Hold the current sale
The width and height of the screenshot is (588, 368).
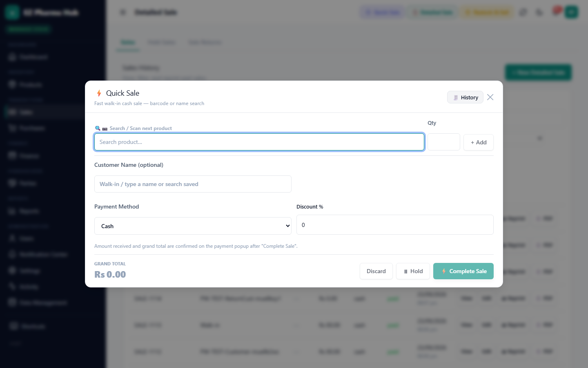coord(413,271)
